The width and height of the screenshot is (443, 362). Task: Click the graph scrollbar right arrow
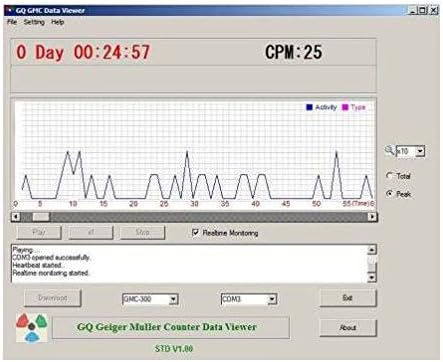pos(372,217)
